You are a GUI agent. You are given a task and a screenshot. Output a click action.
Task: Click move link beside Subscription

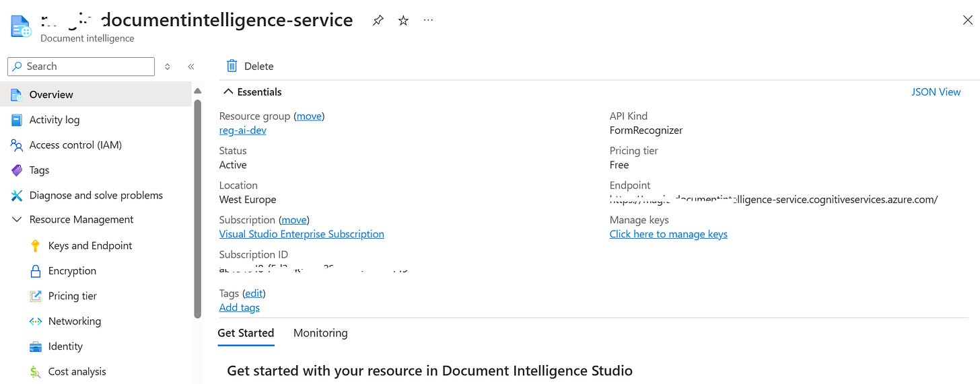coord(293,220)
